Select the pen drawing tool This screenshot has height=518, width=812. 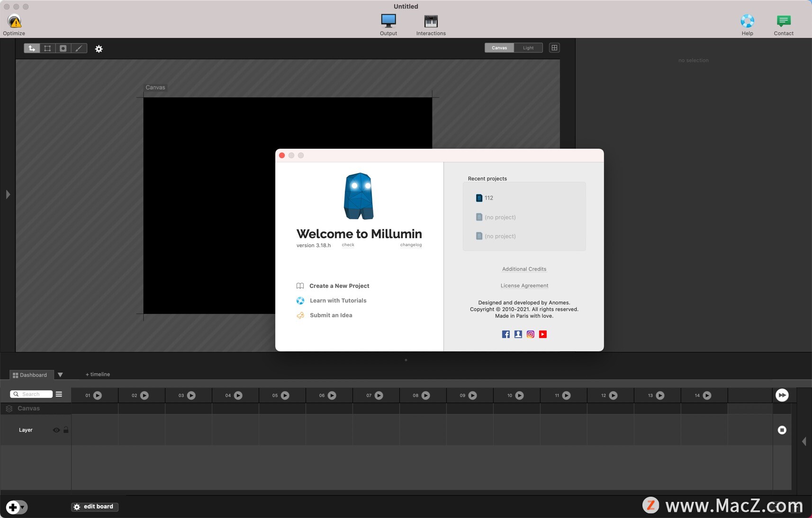pos(79,48)
